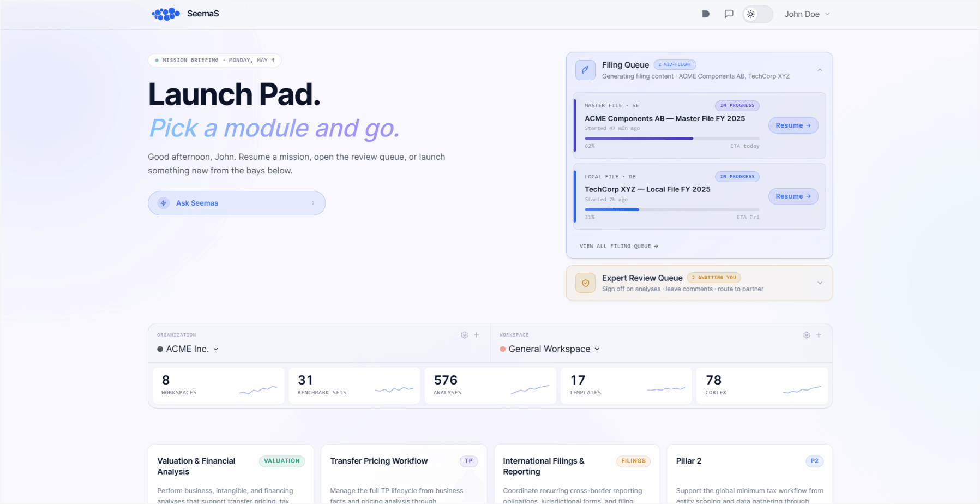Click the Analyses sparkline chart

(x=530, y=389)
